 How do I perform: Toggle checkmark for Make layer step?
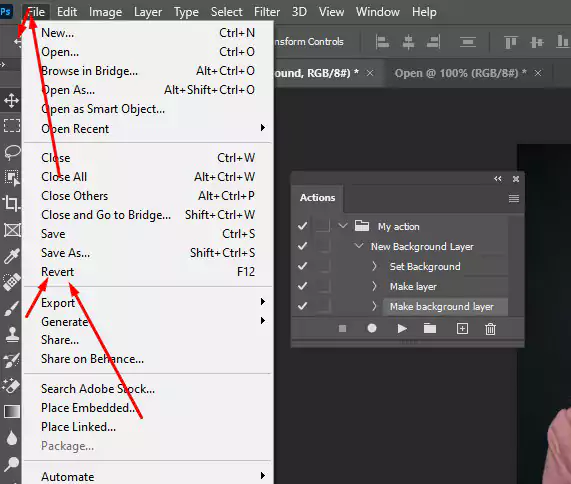tap(302, 286)
